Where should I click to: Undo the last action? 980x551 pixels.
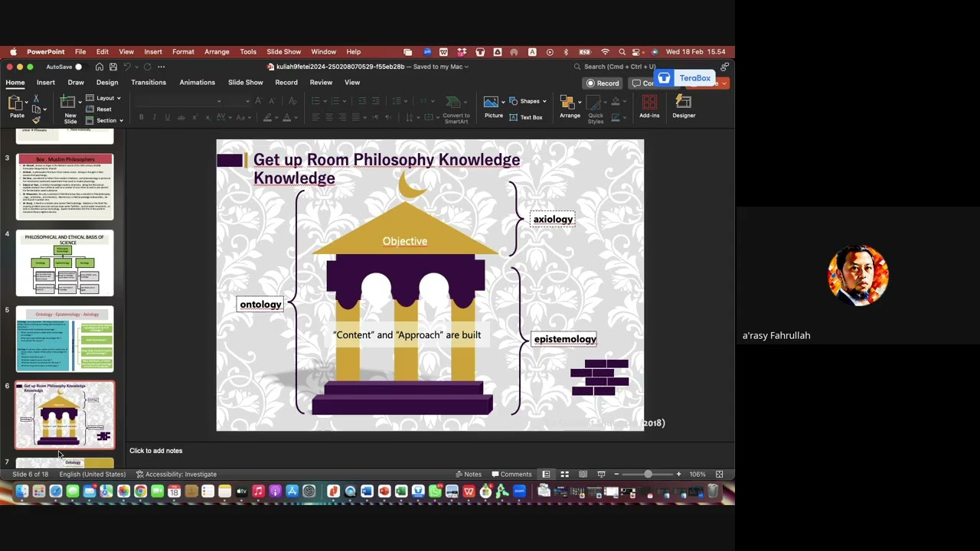click(127, 67)
